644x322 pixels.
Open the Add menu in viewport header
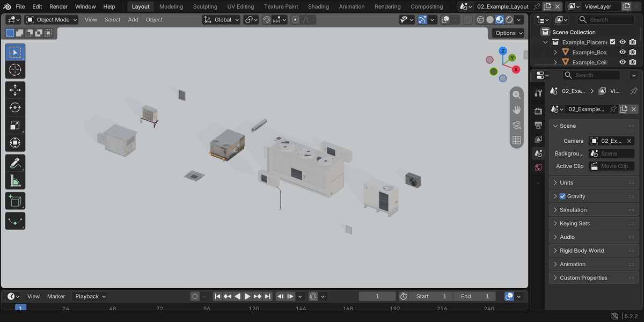[133, 19]
